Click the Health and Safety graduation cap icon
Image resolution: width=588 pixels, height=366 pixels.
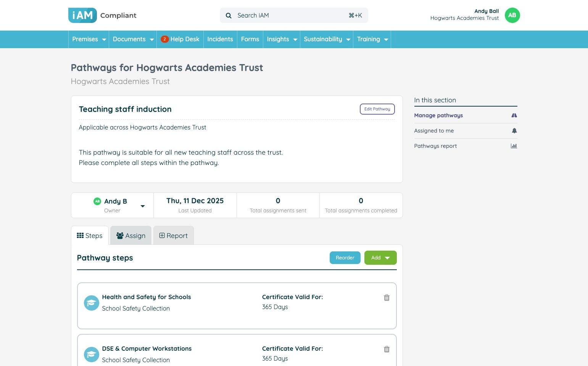click(x=92, y=303)
